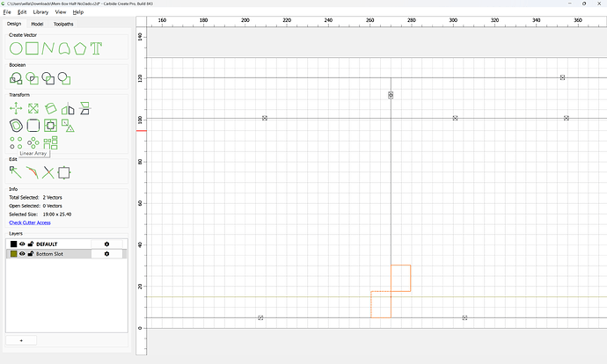Click the third Boolean subtraction icon
Screen dimensions: 607x364
(48, 78)
